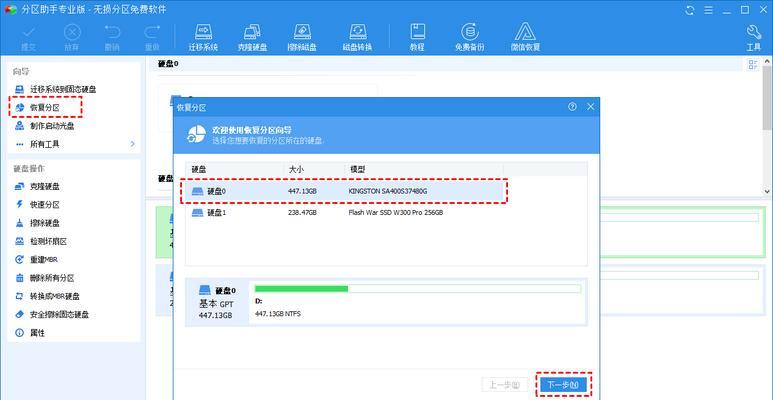
Task: Click 克隆硬盘 under 硬盘操作 in the sidebar
Action: [37, 186]
